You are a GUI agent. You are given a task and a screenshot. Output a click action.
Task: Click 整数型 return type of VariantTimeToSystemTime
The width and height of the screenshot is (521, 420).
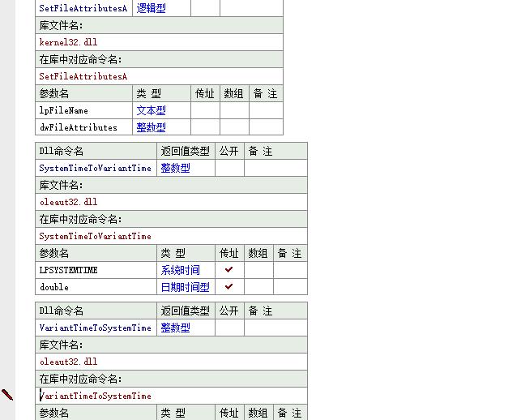(x=175, y=328)
